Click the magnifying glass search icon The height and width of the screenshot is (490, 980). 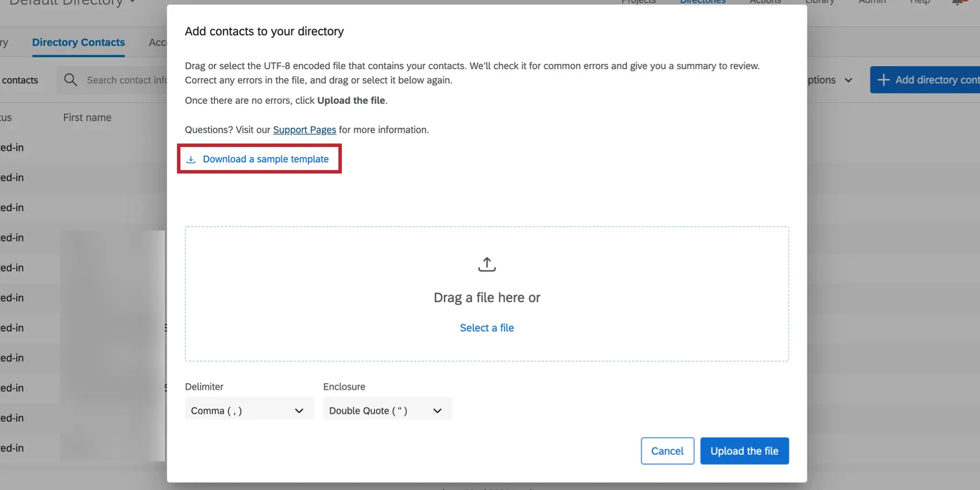click(x=70, y=80)
